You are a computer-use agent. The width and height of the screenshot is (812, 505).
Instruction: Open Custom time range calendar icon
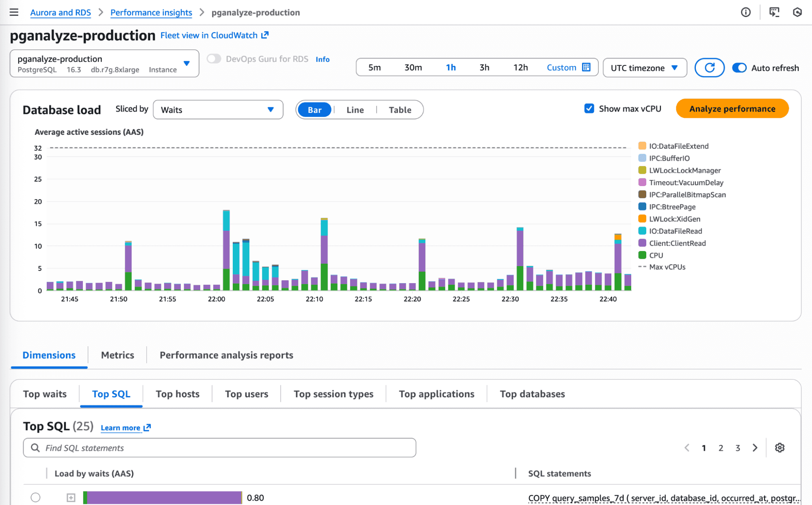586,67
